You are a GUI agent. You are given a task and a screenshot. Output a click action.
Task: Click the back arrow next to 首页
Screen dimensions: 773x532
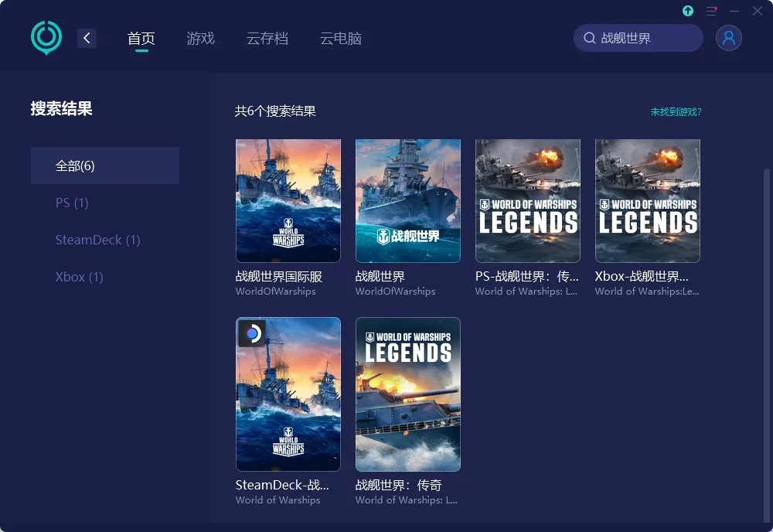(x=87, y=37)
